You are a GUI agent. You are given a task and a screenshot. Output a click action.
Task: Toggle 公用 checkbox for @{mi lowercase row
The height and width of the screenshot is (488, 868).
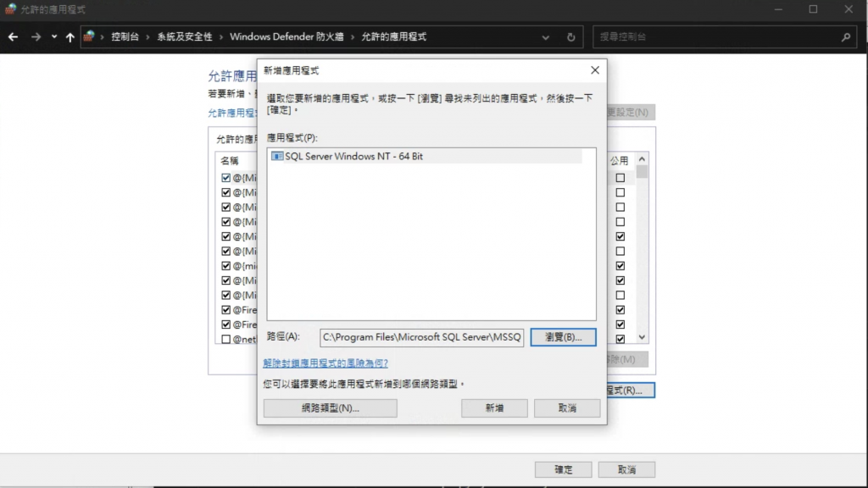pyautogui.click(x=620, y=265)
